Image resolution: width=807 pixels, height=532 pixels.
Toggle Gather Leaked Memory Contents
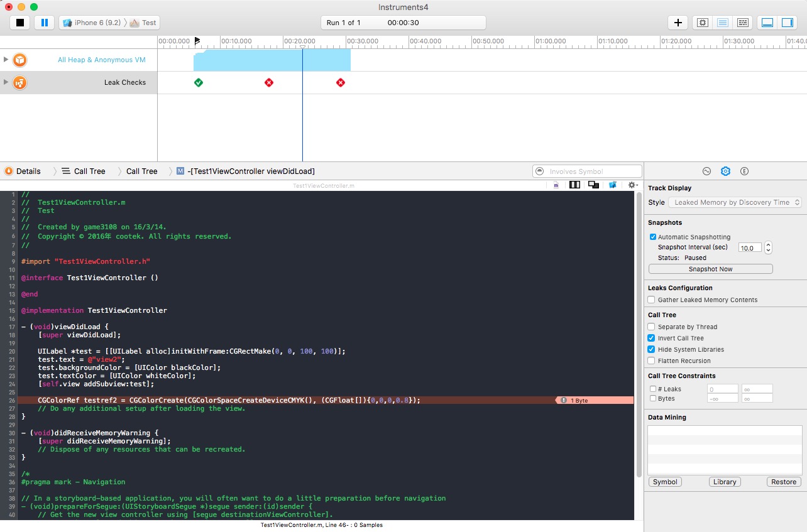[x=652, y=300]
